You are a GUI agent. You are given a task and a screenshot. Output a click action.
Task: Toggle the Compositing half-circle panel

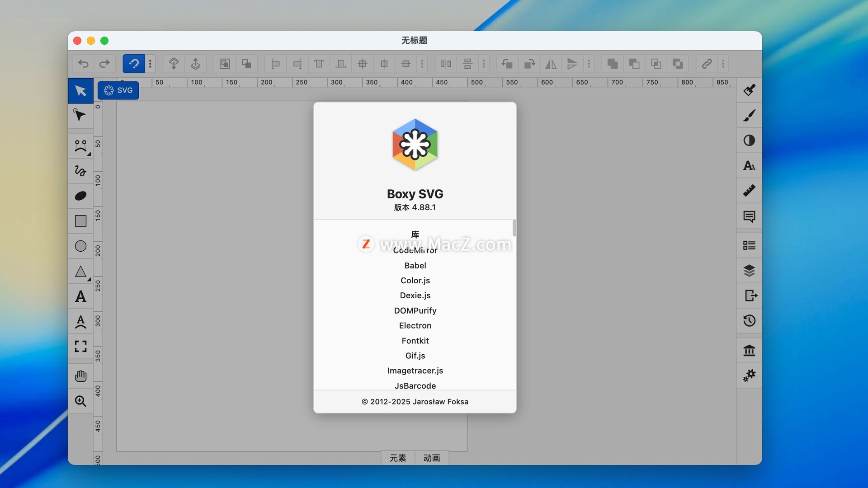click(749, 141)
